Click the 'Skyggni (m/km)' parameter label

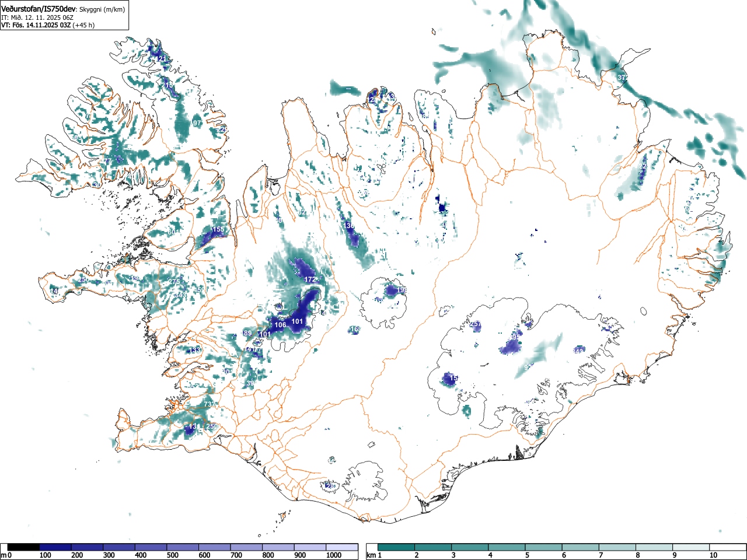pyautogui.click(x=102, y=9)
